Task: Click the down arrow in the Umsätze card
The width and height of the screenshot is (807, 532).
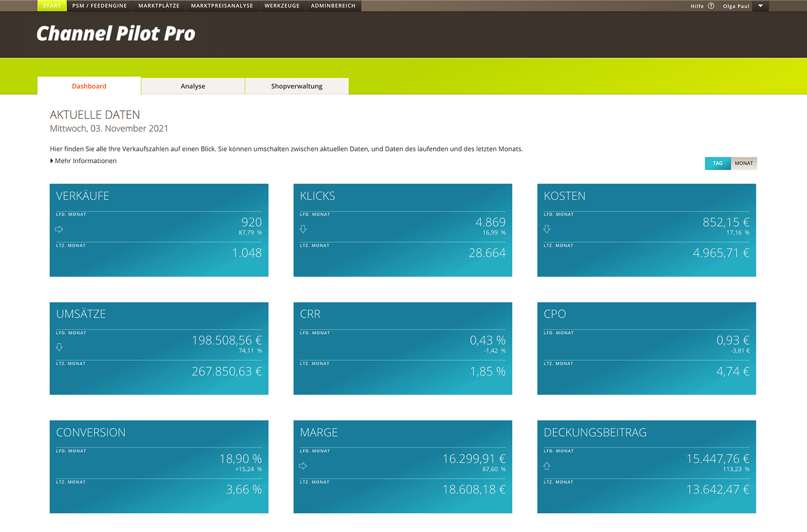Action: pos(59,347)
